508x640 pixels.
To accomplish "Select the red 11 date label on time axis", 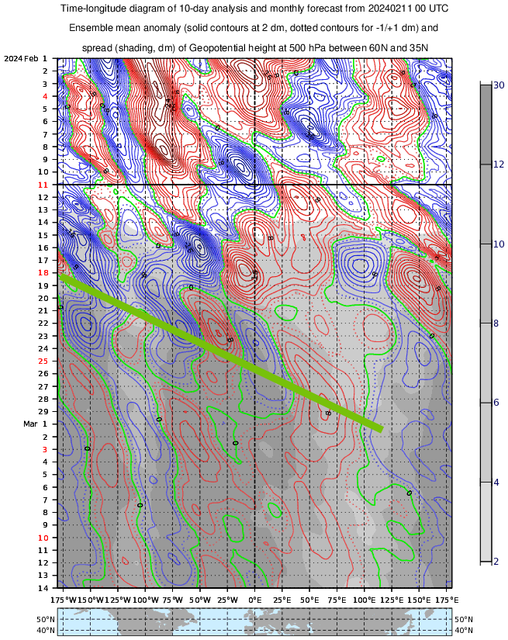I will (43, 185).
